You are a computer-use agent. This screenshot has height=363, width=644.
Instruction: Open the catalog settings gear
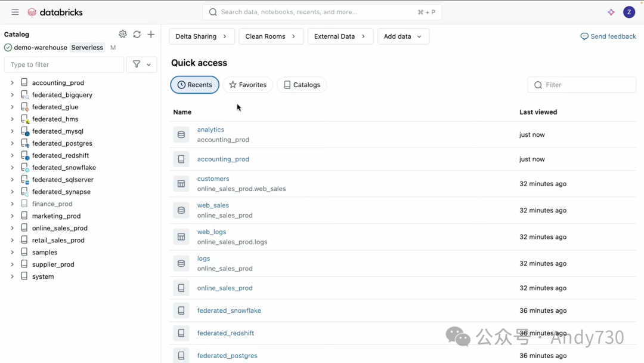(123, 34)
